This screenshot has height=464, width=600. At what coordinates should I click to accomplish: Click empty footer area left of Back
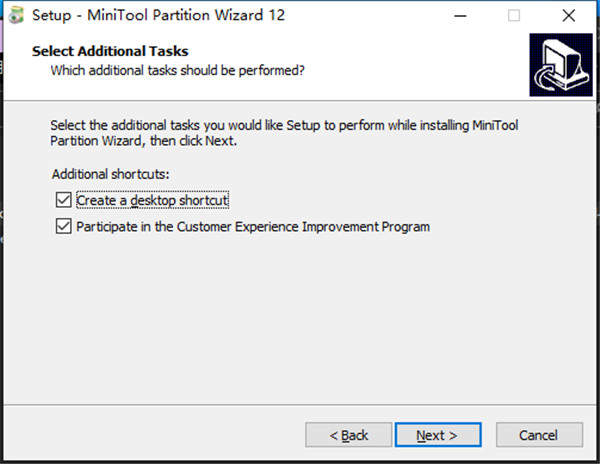click(x=150, y=435)
